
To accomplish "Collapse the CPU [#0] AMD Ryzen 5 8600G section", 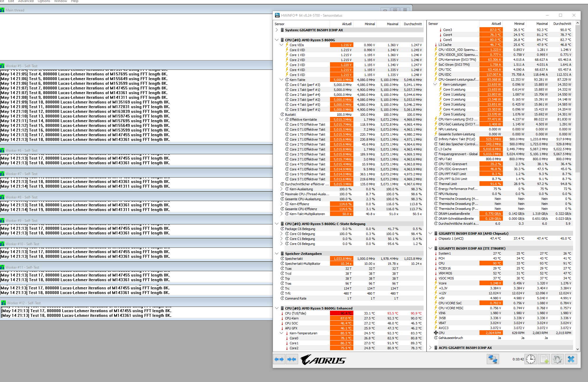I will (277, 40).
